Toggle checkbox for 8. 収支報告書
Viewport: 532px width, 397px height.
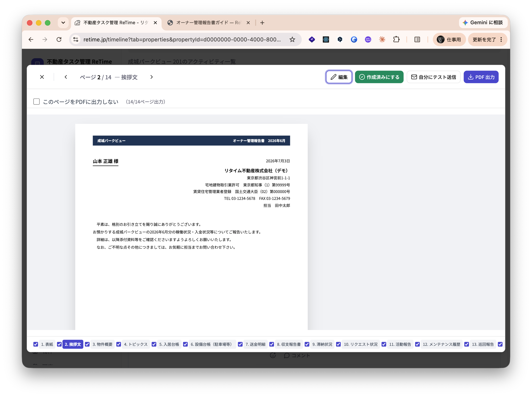(271, 344)
